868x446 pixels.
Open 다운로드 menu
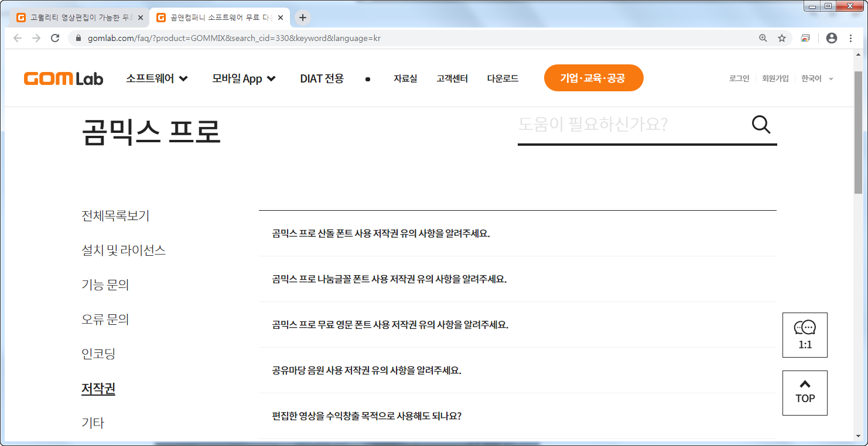click(503, 78)
